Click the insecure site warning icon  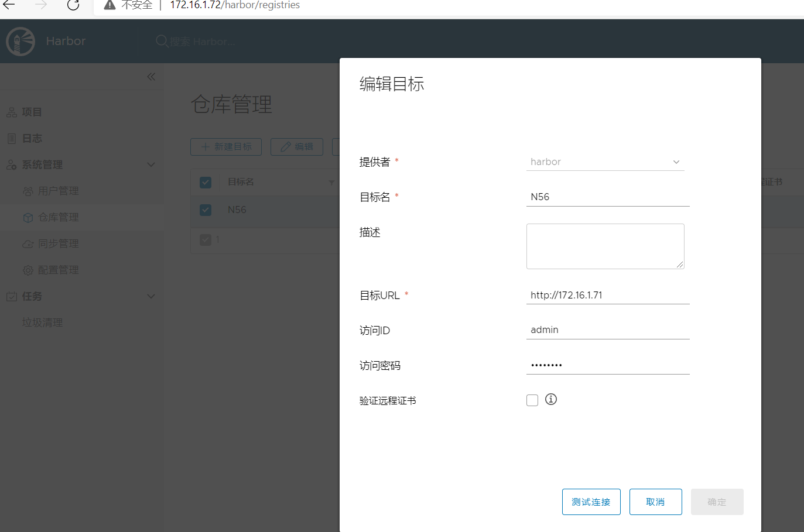(110, 5)
